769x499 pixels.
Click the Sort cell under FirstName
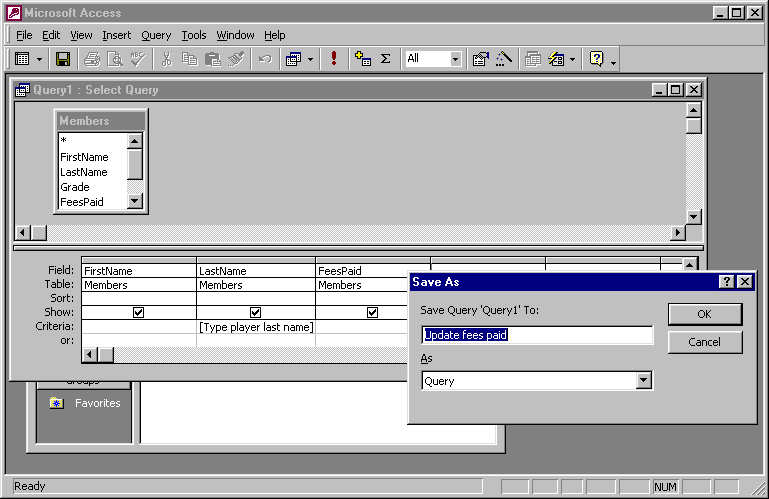[x=139, y=298]
